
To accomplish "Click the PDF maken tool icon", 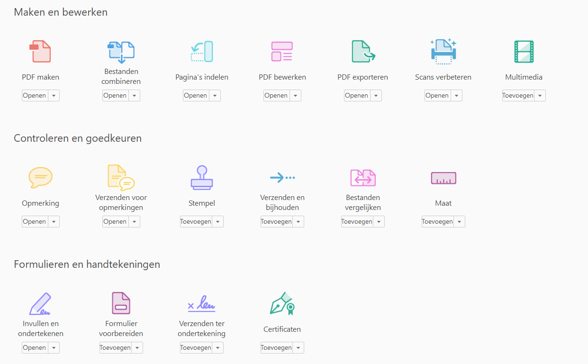I will 40,52.
